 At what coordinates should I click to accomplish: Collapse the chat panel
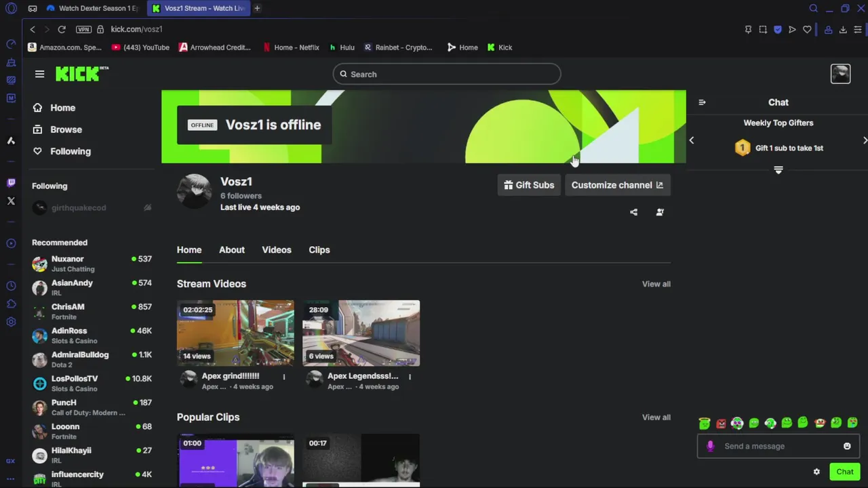click(x=702, y=102)
